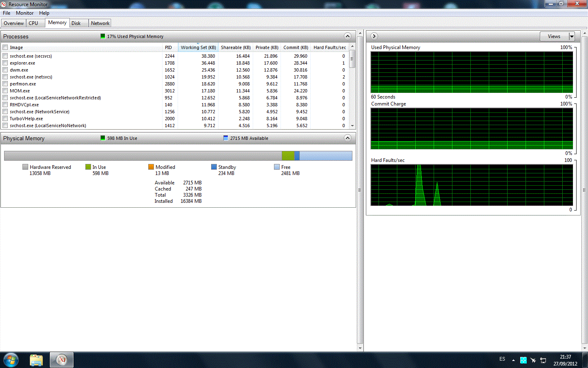Collapse the Processes section
The image size is (588, 368).
[x=347, y=36]
